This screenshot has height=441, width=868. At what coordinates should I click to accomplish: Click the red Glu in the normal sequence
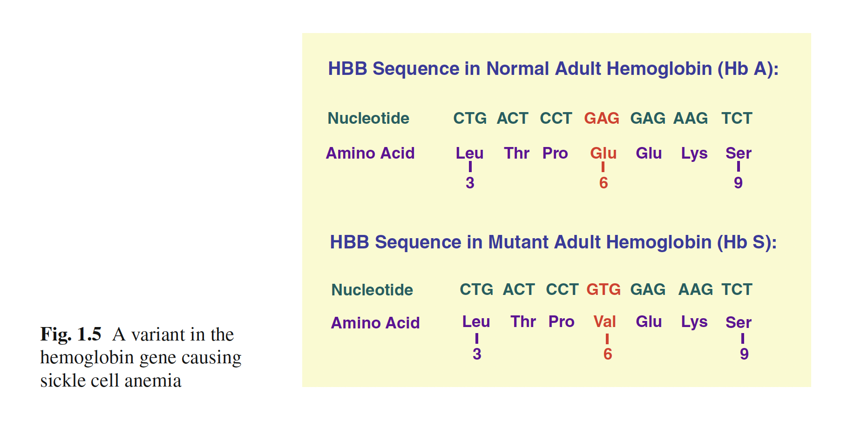[x=603, y=153]
